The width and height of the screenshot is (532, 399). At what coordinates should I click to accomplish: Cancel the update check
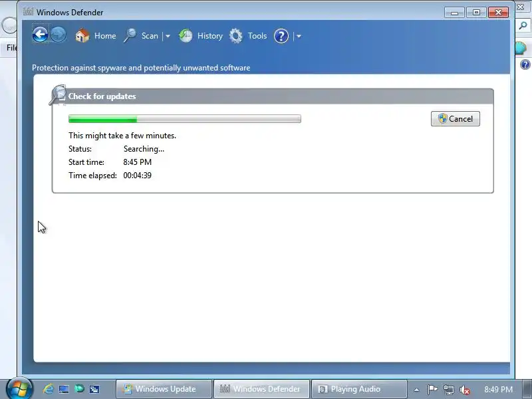tap(456, 119)
